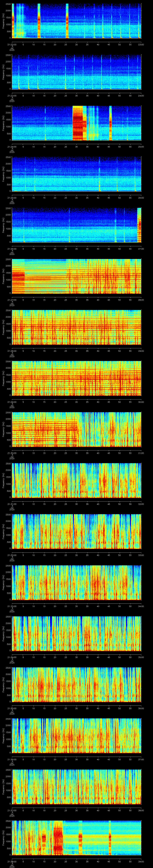Viewport: 153px width, 868px height.
Task: Click the 21:32:00 start time label
Action: click(x=12, y=555)
